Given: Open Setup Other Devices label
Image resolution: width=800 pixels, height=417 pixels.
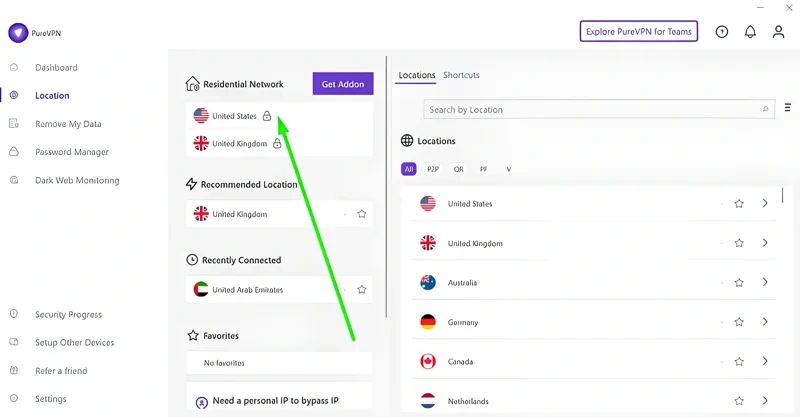Looking at the screenshot, I should click(x=74, y=342).
